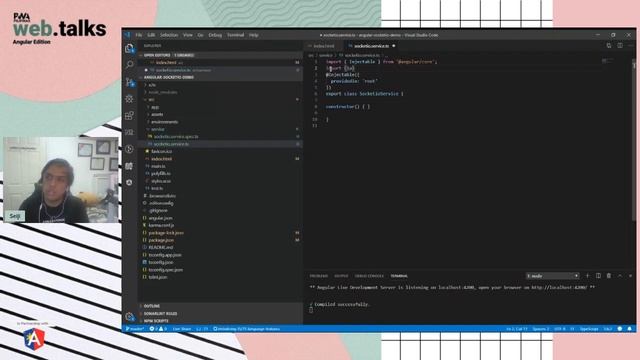640x360 pixels.
Task: Select the socketio.service.ts editor tab
Action: coord(371,46)
